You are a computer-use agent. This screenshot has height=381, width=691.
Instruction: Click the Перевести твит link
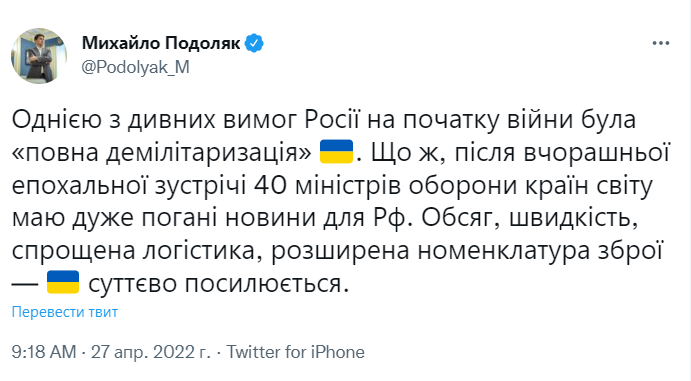pos(65,312)
